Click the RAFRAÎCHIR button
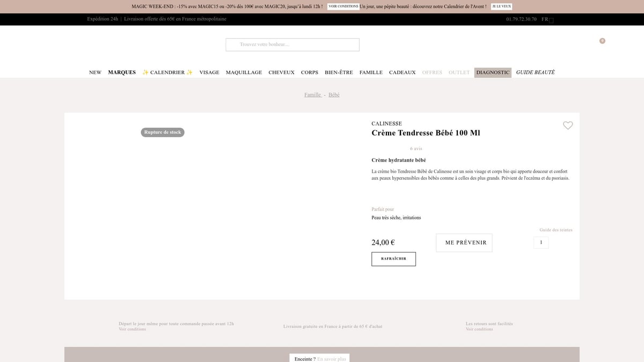Screen dimensions: 644x362 click(393, 259)
